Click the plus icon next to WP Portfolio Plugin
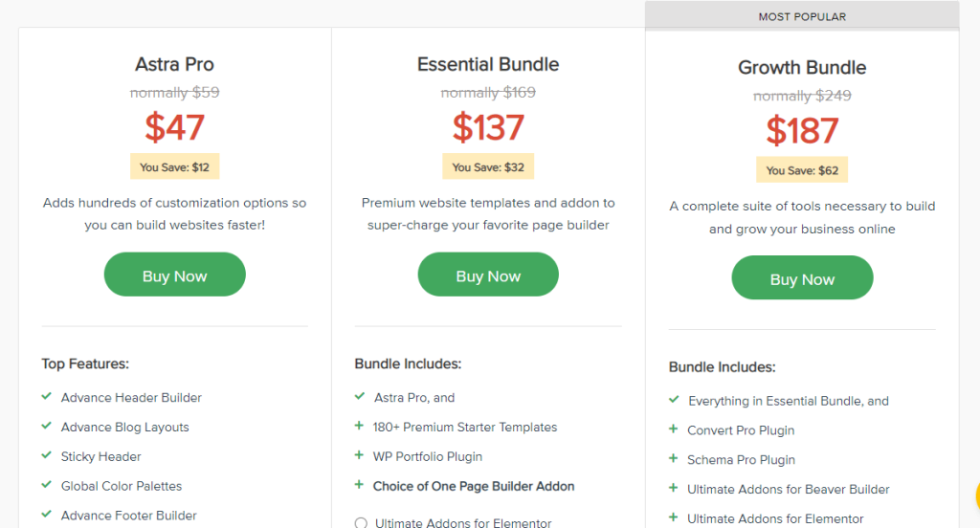Viewport: 980px width, 528px height. (360, 456)
